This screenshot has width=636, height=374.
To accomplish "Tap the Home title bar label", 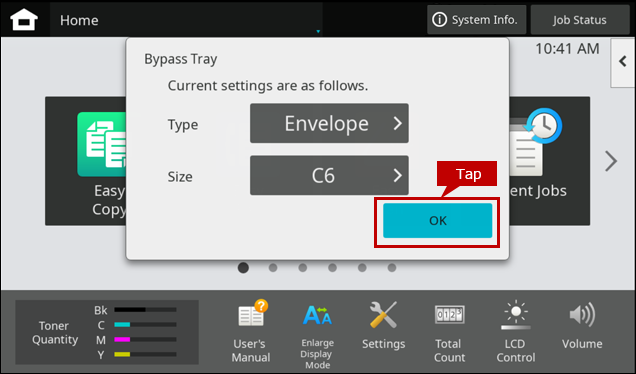I will [x=79, y=20].
